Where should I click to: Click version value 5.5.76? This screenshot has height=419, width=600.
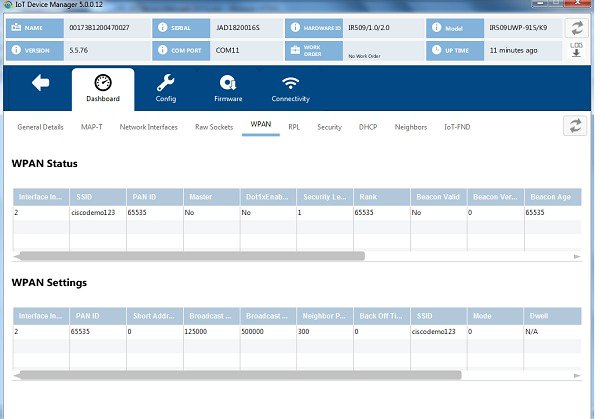[78, 50]
